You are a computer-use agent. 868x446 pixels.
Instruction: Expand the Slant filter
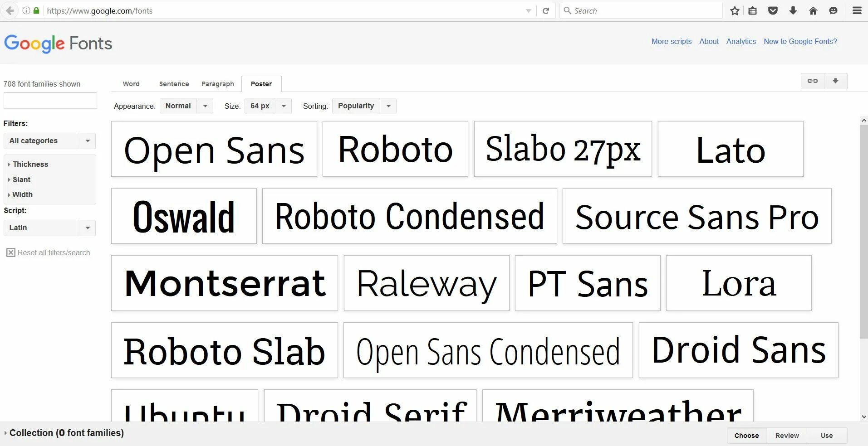[19, 179]
